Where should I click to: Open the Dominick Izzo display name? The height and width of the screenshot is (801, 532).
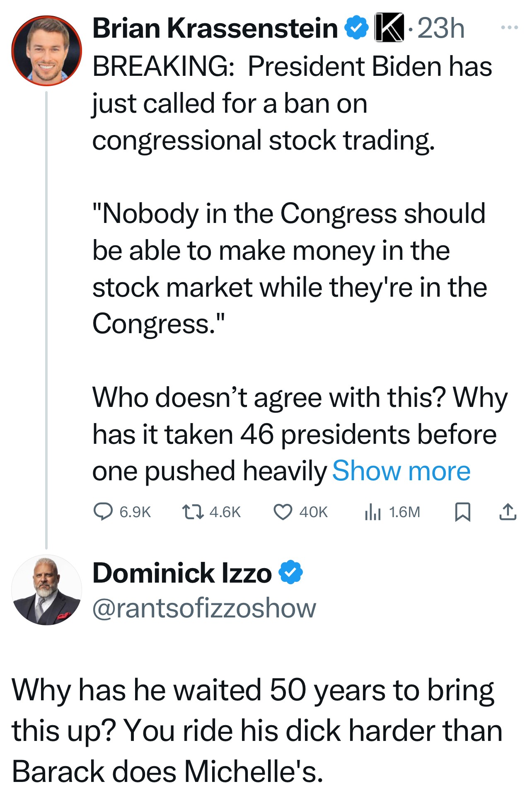pyautogui.click(x=182, y=573)
